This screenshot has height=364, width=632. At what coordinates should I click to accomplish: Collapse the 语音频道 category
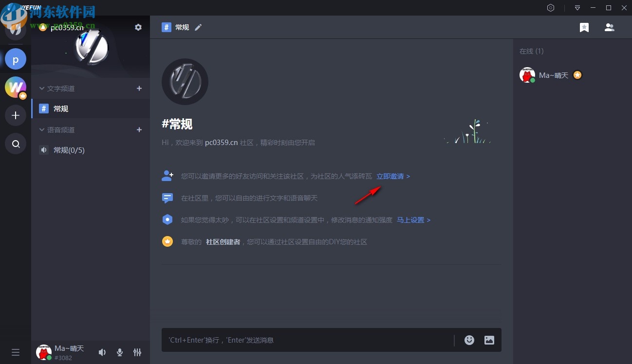[x=42, y=129]
